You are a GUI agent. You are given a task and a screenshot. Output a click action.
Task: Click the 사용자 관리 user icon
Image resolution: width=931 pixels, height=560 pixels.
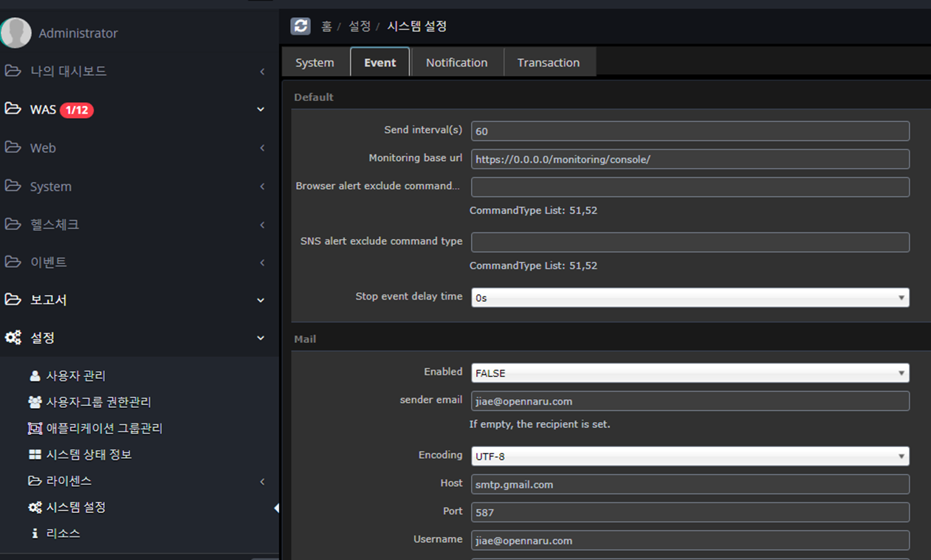pyautogui.click(x=35, y=376)
